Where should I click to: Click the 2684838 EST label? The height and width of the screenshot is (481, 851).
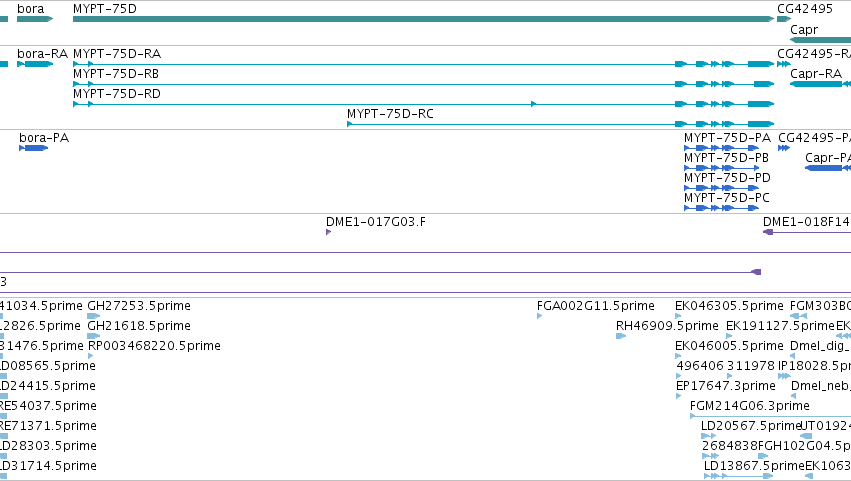pos(730,447)
